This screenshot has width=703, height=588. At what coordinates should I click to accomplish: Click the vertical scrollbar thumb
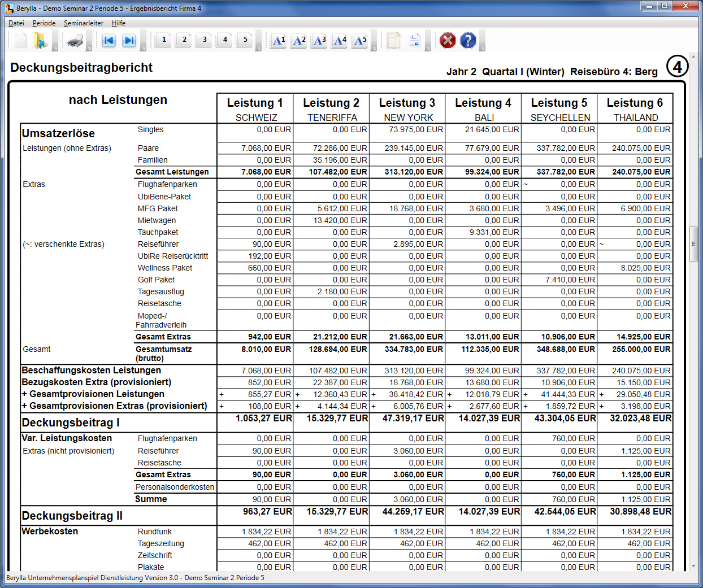(x=693, y=244)
